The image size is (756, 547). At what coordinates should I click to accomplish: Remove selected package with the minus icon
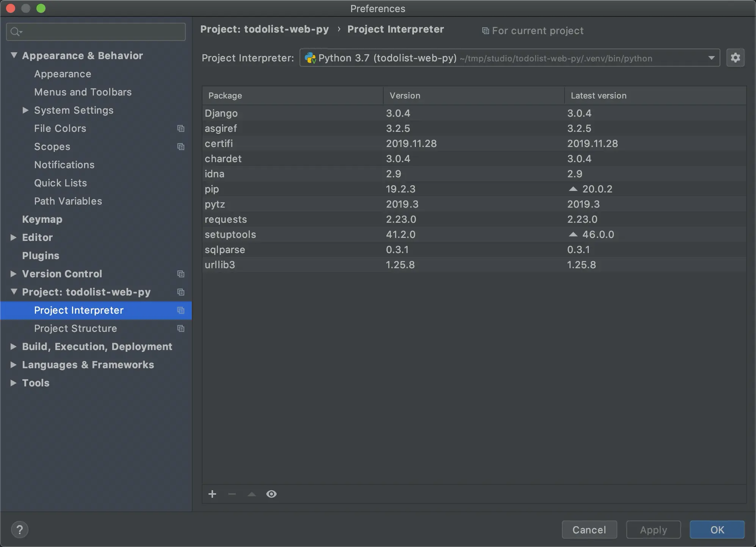(232, 494)
